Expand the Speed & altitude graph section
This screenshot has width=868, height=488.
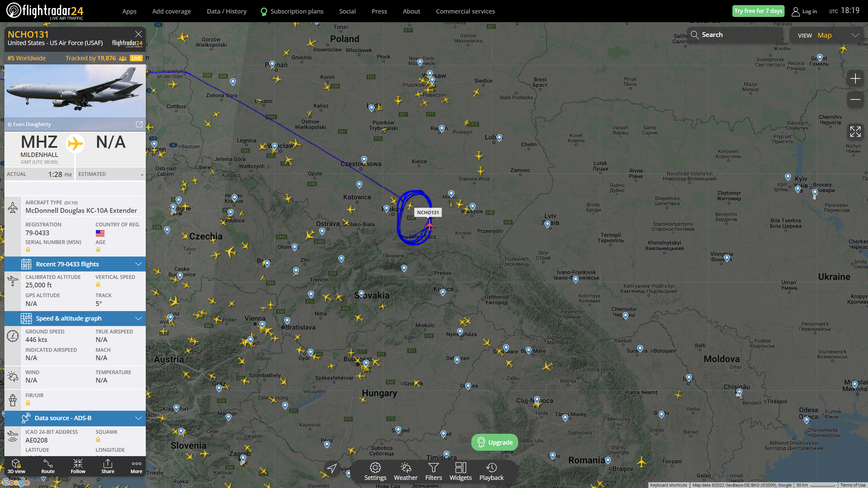pyautogui.click(x=75, y=318)
